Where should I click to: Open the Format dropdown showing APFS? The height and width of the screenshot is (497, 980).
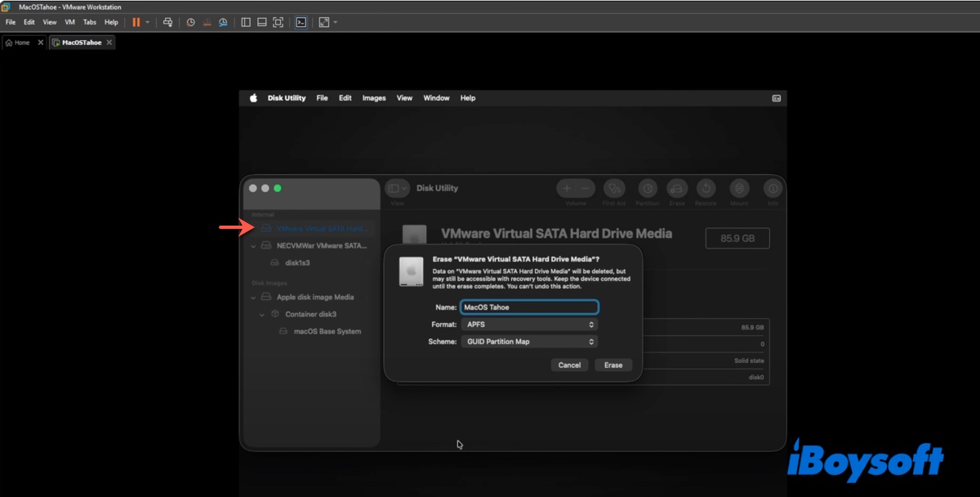(x=529, y=325)
